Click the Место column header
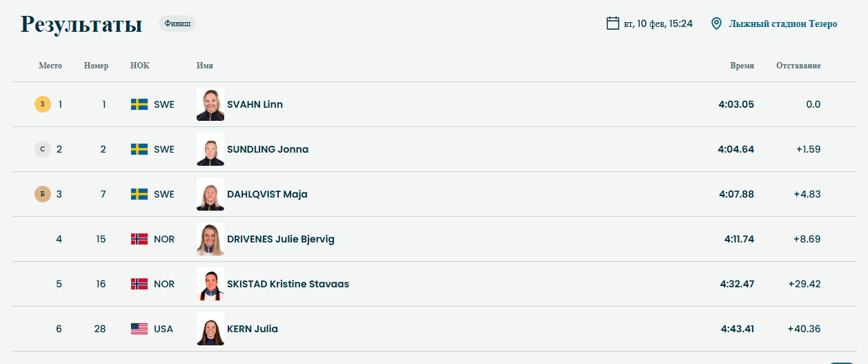868x364 pixels. click(50, 66)
